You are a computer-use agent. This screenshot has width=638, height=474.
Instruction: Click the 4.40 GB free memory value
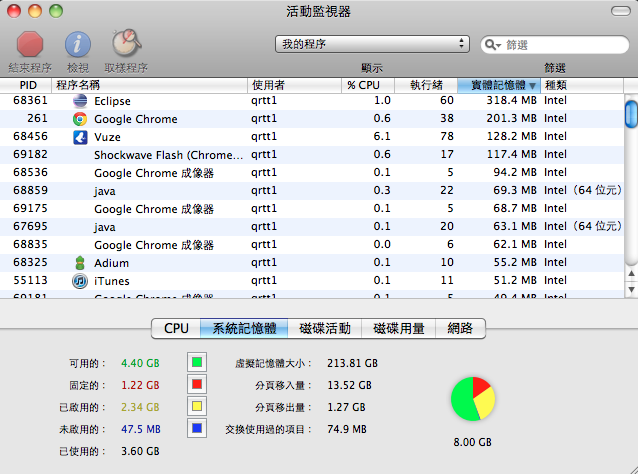pos(140,363)
